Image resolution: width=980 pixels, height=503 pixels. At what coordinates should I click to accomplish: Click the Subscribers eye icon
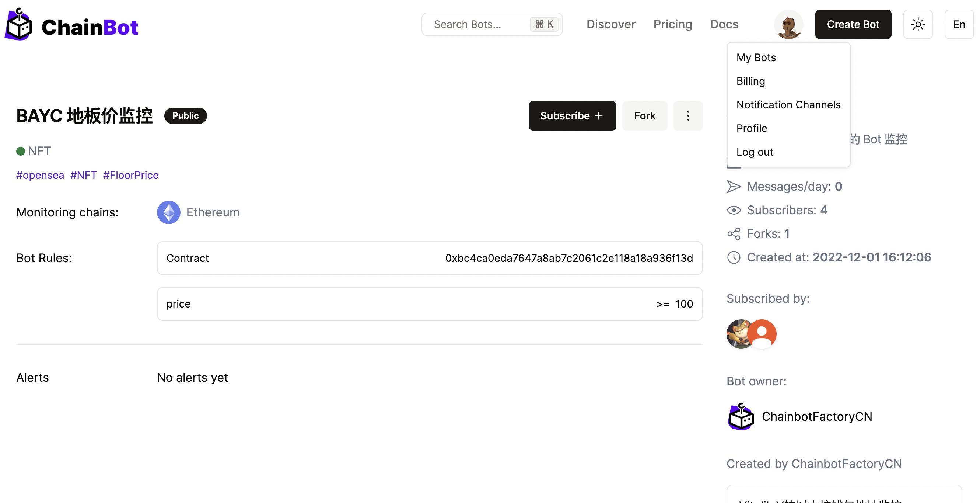[734, 210]
